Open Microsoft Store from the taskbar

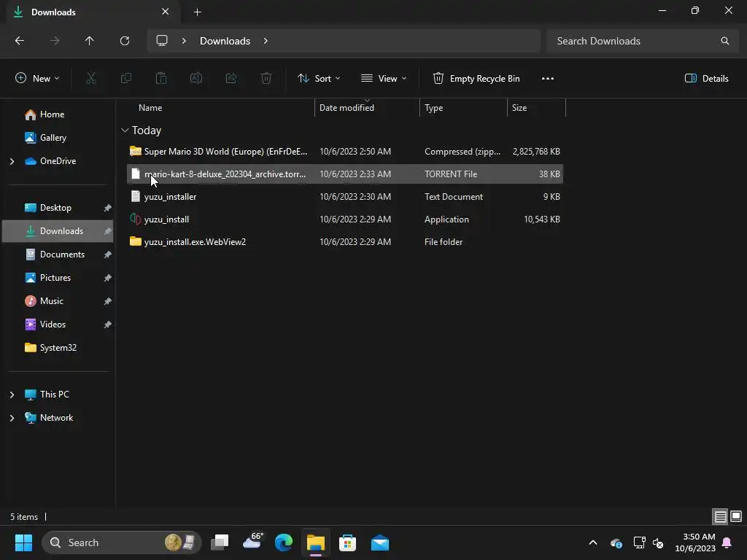(x=347, y=542)
